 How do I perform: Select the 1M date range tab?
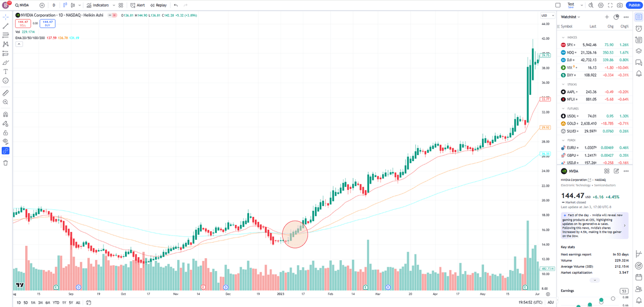(x=33, y=303)
